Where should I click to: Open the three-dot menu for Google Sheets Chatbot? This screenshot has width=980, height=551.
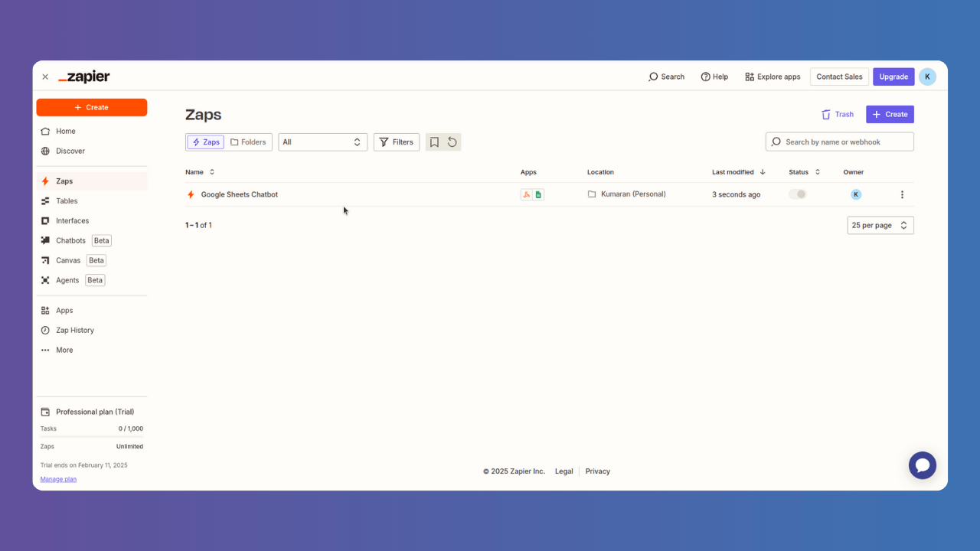[x=902, y=194]
